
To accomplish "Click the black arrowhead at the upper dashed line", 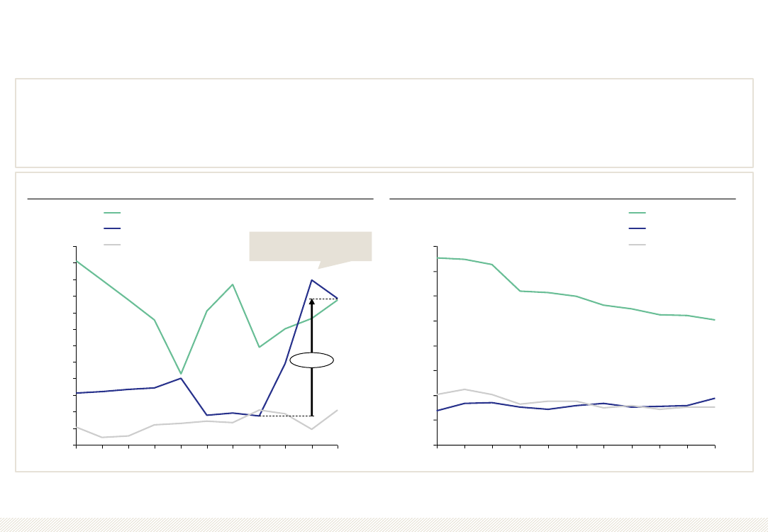I will point(312,301).
